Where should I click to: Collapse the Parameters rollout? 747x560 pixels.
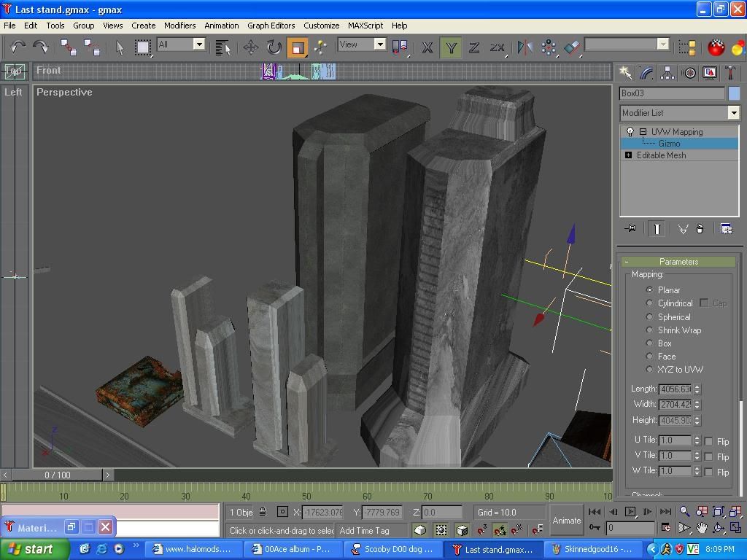(x=679, y=262)
